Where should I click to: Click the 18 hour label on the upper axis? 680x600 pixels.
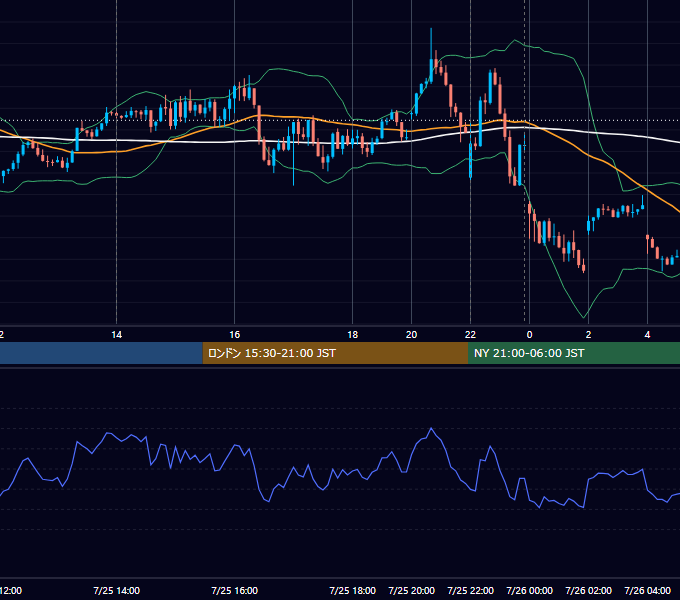pyautogui.click(x=353, y=335)
